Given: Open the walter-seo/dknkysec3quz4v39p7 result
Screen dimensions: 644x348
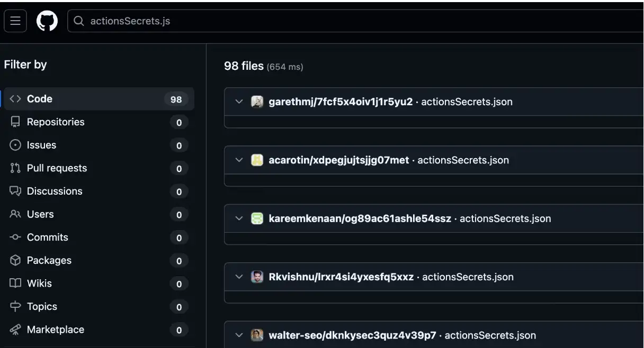Looking at the screenshot, I should pos(353,335).
